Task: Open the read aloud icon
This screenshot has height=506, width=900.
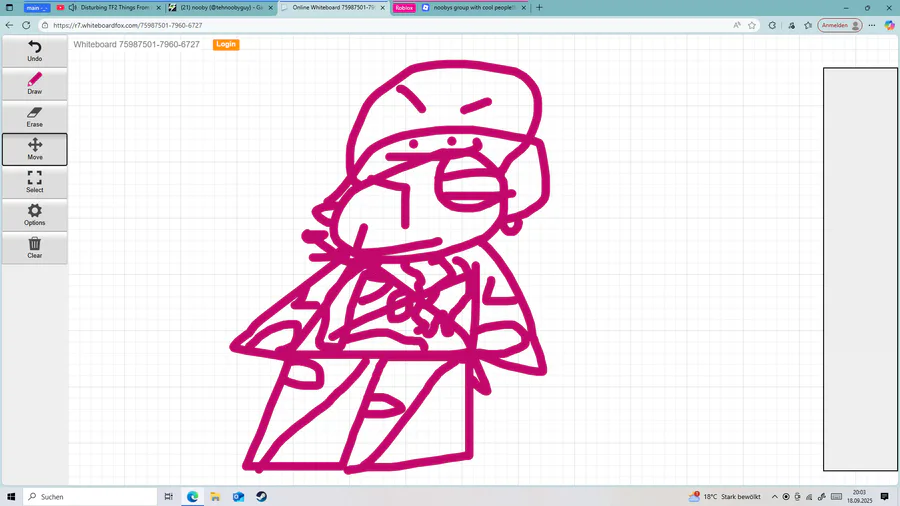Action: point(737,25)
